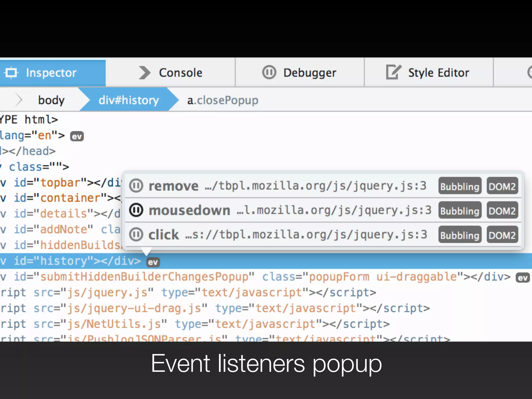The image size is (532, 399).
Task: Click Bubbling badge on remove row
Action: pyautogui.click(x=460, y=186)
